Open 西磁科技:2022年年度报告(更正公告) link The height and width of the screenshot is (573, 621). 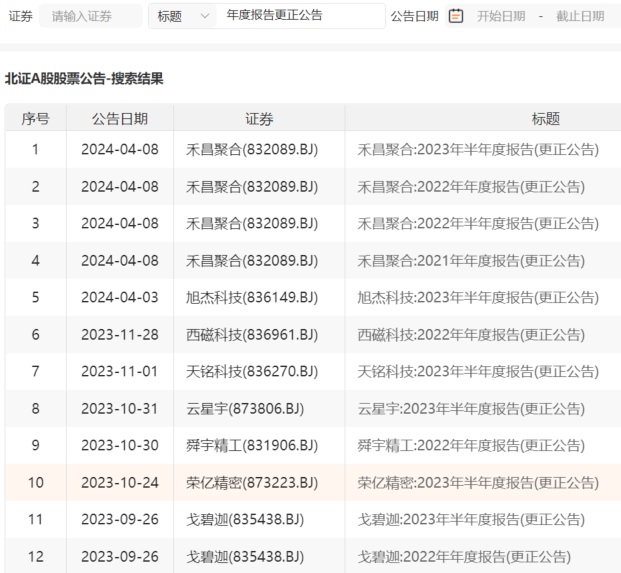(x=471, y=335)
